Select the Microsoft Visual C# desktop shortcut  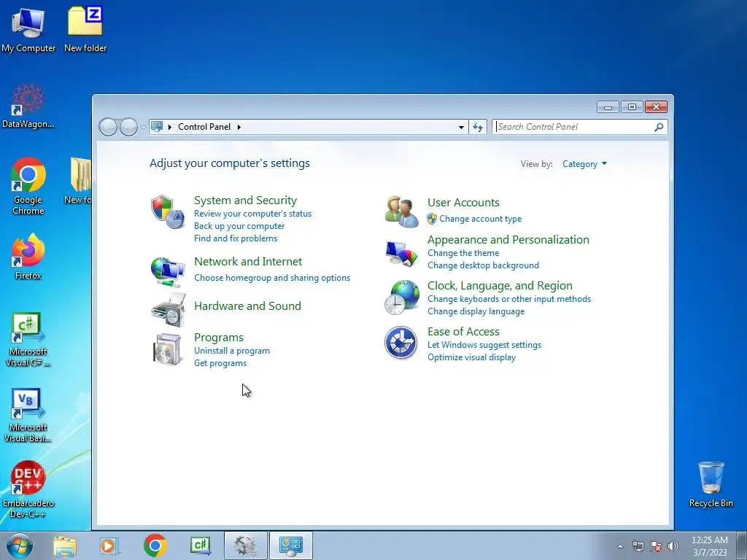(x=28, y=340)
